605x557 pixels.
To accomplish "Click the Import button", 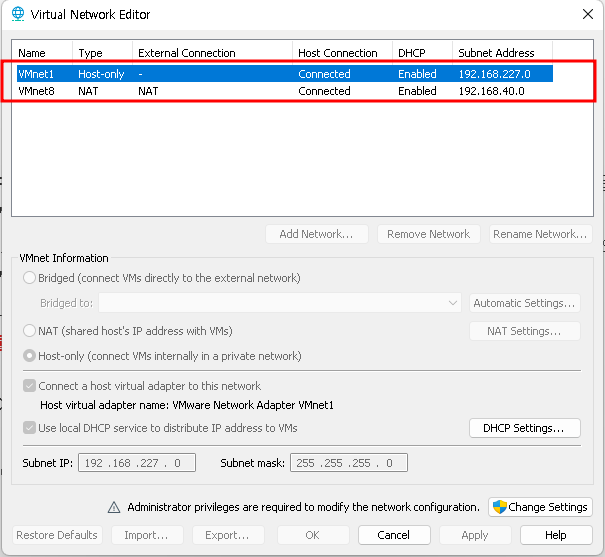I will pyautogui.click(x=147, y=535).
